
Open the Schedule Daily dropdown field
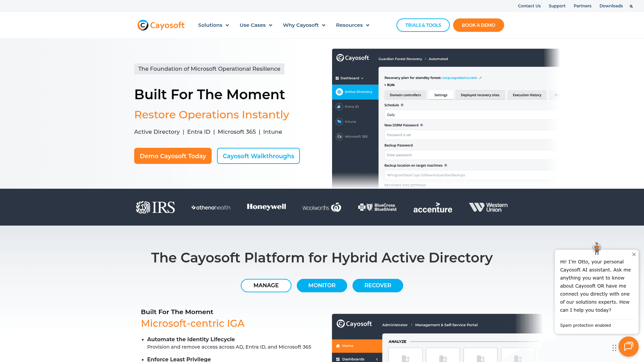472,115
